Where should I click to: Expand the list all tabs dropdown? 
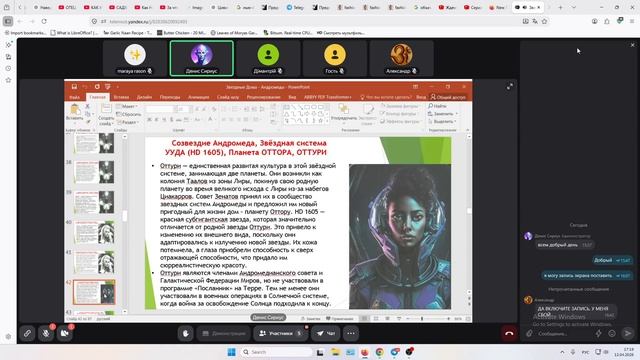click(x=573, y=7)
